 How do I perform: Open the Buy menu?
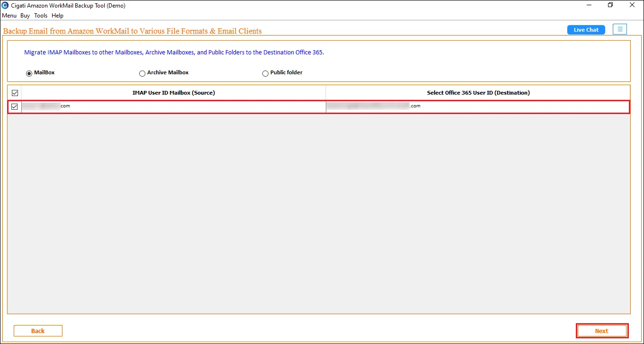coord(25,16)
